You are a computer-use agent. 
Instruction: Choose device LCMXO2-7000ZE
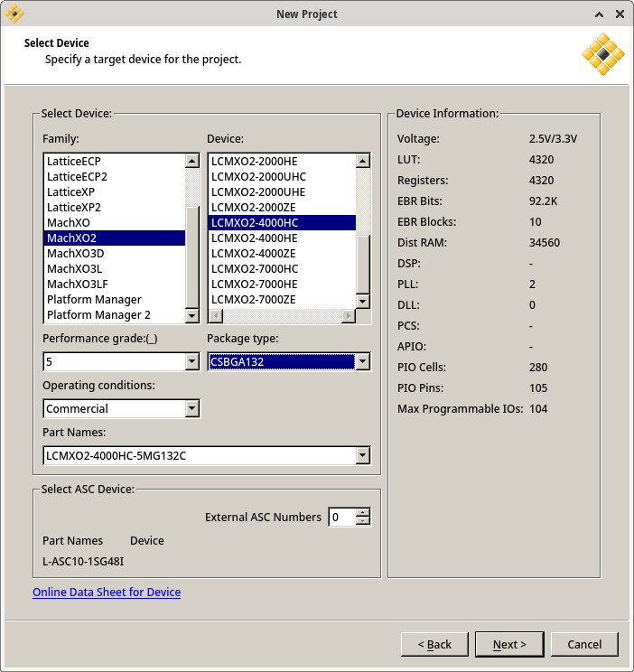(282, 300)
